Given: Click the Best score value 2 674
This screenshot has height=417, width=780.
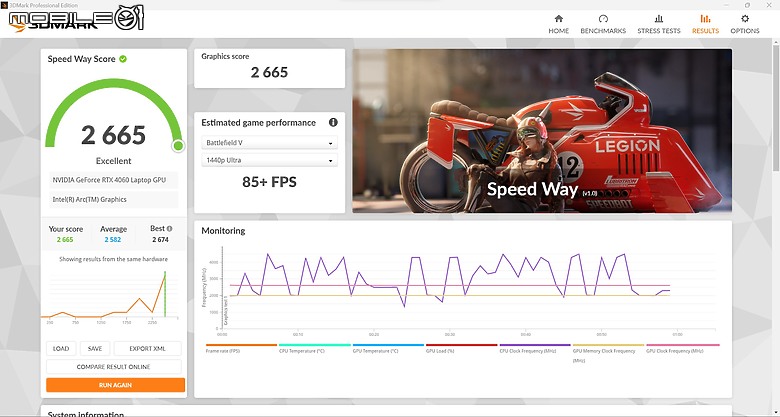Looking at the screenshot, I should click(x=160, y=239).
